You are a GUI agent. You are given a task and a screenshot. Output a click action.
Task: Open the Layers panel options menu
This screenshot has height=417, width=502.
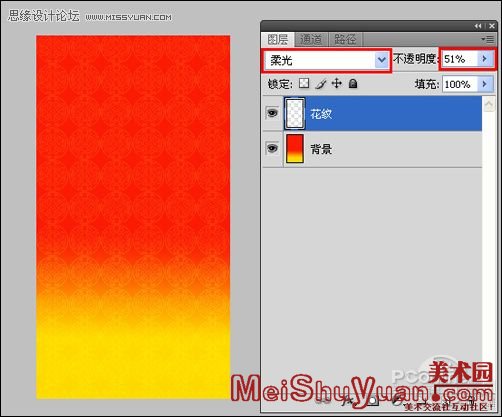coord(488,40)
